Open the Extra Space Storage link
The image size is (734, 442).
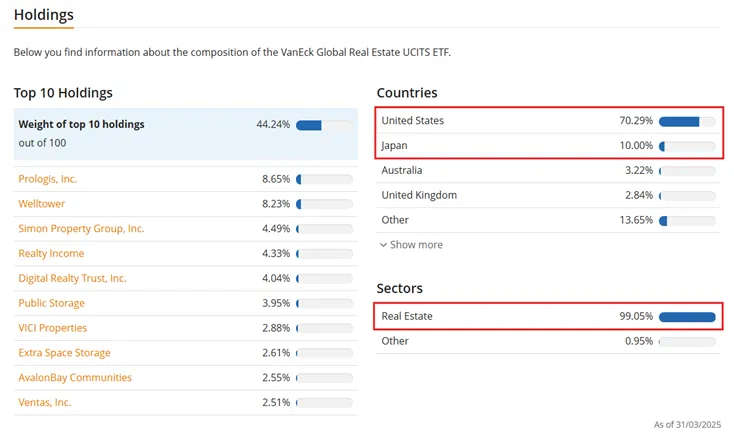(x=64, y=353)
